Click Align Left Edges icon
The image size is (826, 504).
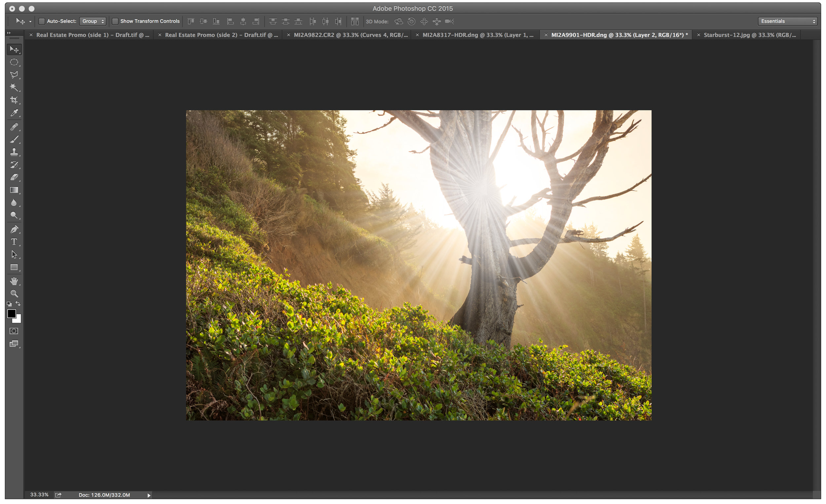tap(230, 21)
